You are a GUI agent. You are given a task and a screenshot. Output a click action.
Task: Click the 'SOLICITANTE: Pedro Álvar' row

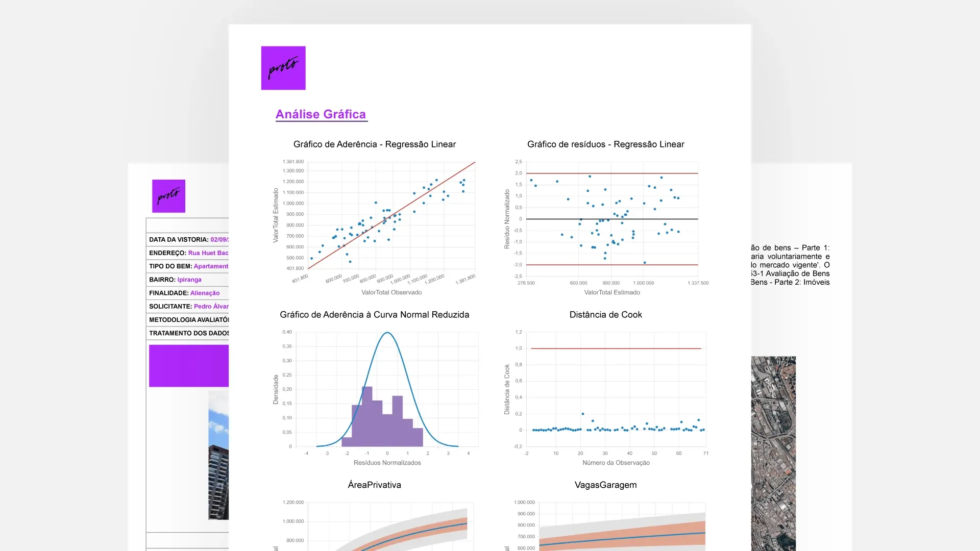click(x=188, y=306)
